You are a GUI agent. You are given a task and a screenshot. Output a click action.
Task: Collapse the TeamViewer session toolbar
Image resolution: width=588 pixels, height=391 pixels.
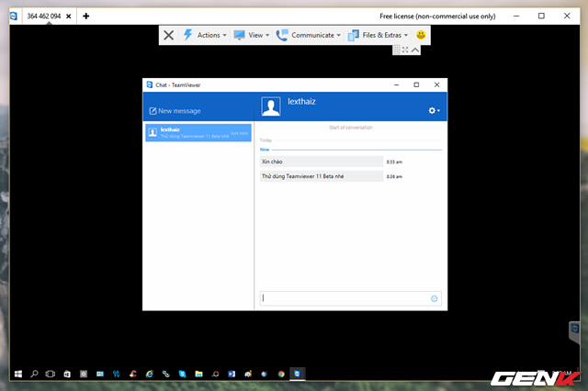tap(416, 50)
